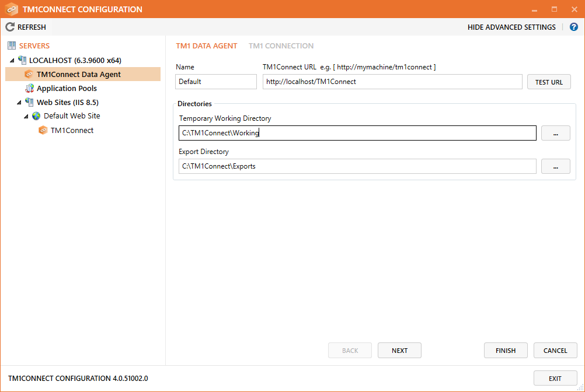Browse for Temporary Working Directory
The image size is (585, 392).
(556, 133)
